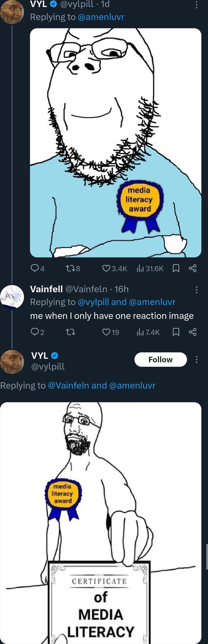Follow the @vylpill account
This screenshot has height=644, width=208.
click(x=161, y=359)
